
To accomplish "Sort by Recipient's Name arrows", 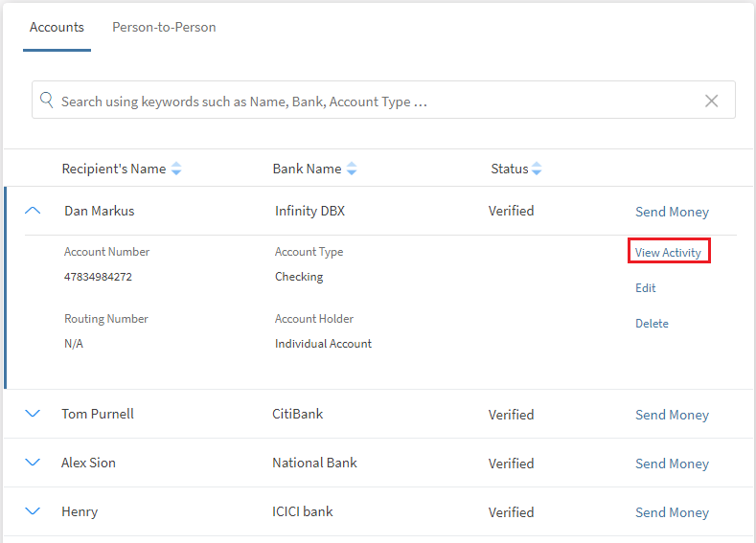I will coord(176,170).
